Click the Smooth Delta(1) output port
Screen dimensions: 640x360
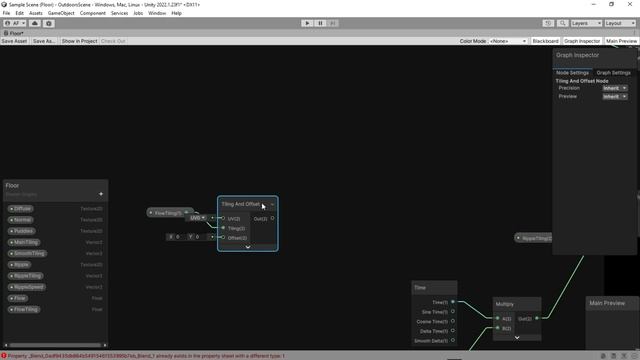(453, 340)
